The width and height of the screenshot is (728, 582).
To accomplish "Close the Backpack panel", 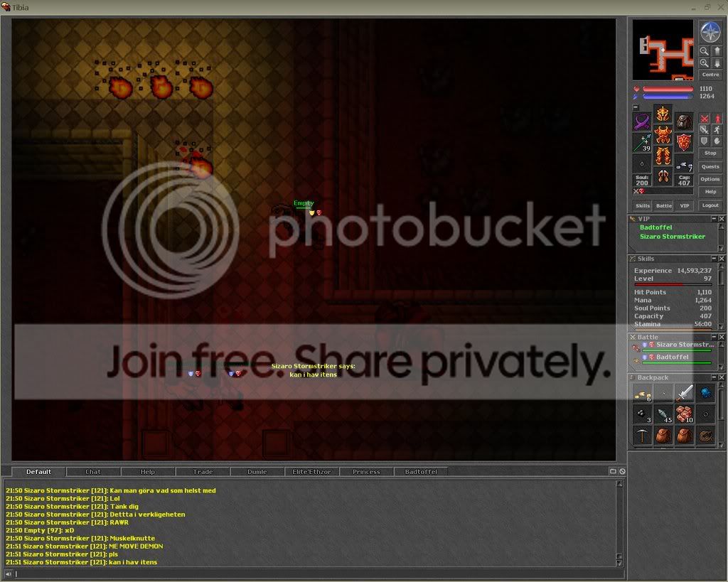I will (722, 377).
